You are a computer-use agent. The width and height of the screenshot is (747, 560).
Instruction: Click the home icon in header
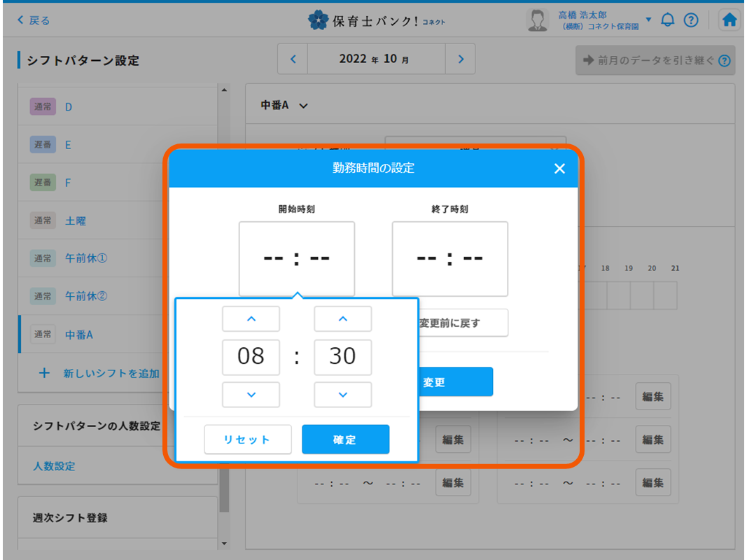[x=729, y=20]
